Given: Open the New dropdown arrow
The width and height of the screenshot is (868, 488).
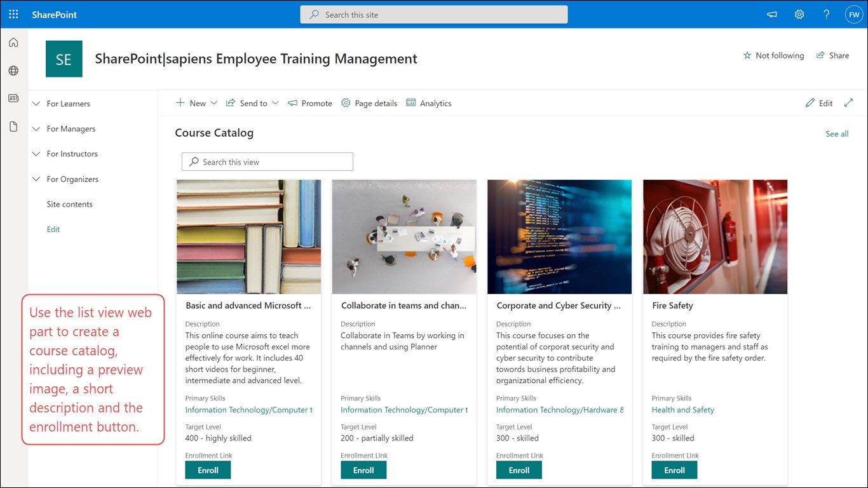Looking at the screenshot, I should 214,103.
